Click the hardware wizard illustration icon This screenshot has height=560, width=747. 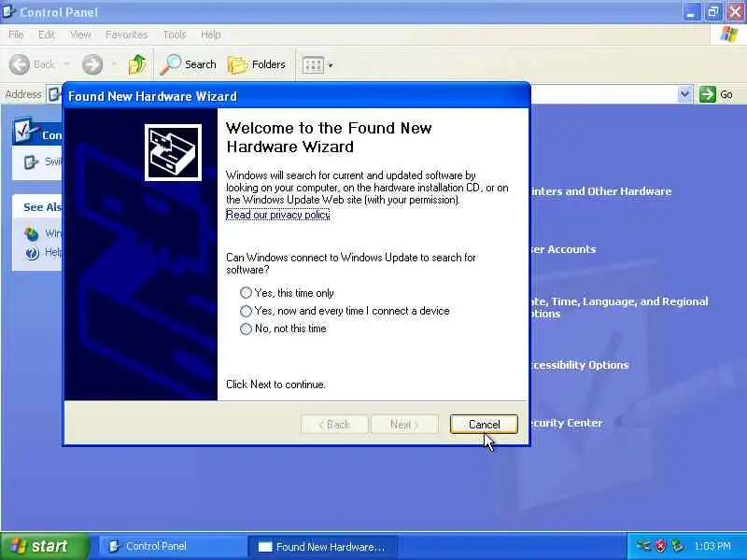(x=173, y=152)
